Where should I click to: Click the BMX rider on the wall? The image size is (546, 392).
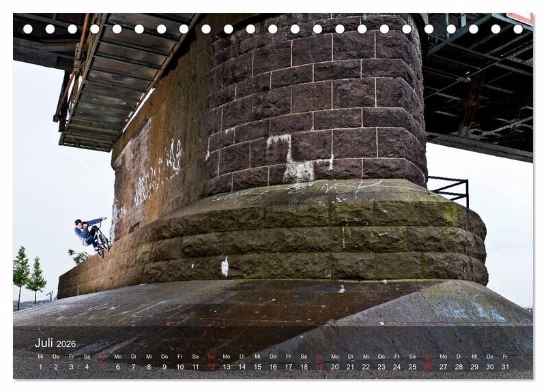[x=91, y=235]
